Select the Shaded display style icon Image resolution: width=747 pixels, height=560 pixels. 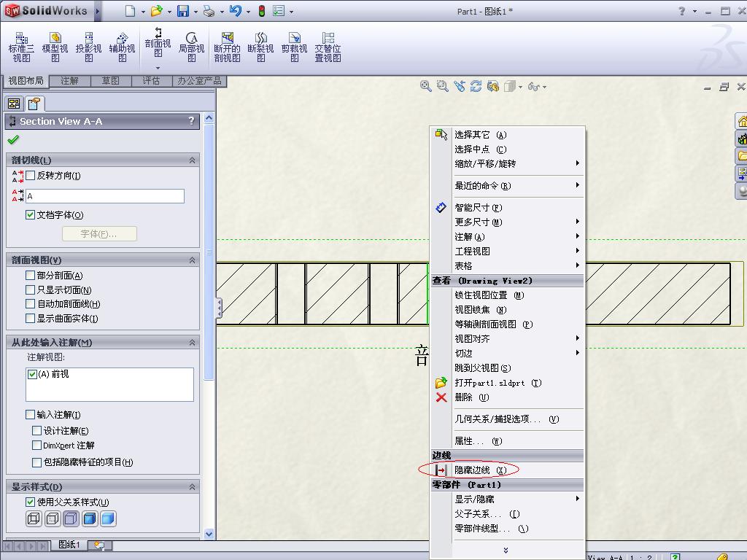[108, 518]
